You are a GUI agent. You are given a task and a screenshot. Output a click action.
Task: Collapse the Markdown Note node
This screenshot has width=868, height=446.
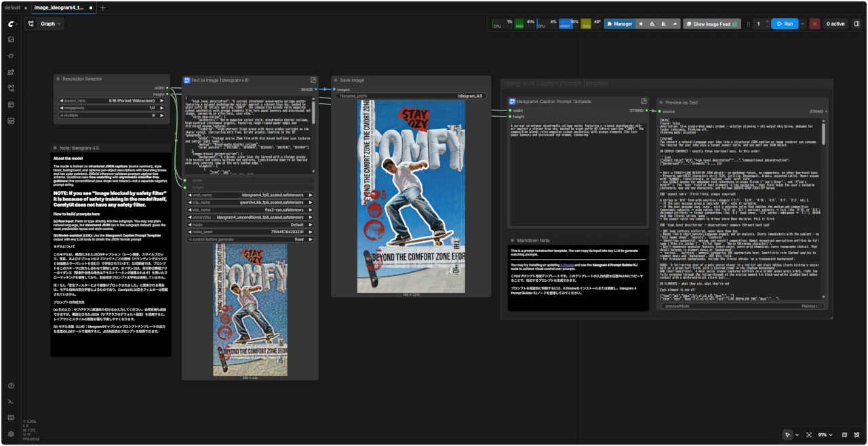[x=512, y=240]
